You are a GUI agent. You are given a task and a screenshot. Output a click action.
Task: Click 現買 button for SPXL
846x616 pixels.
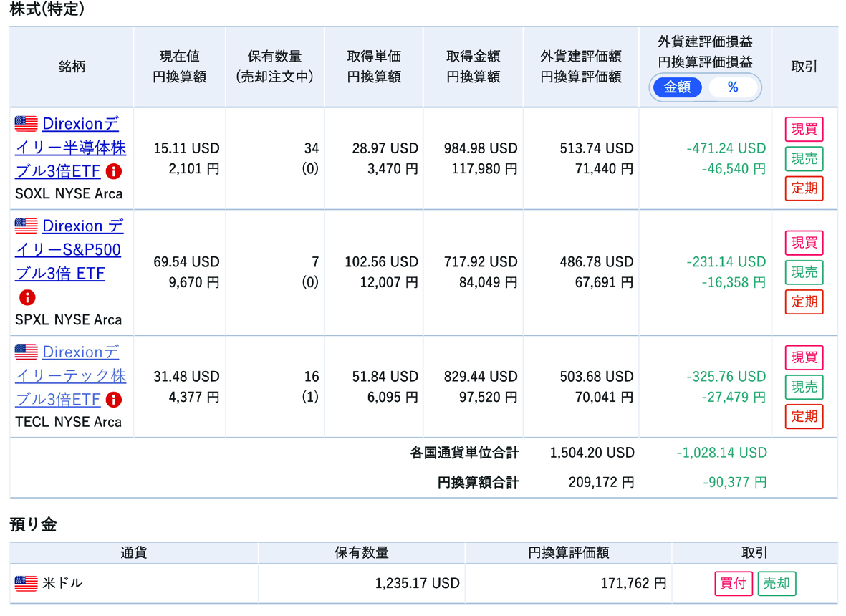804,243
